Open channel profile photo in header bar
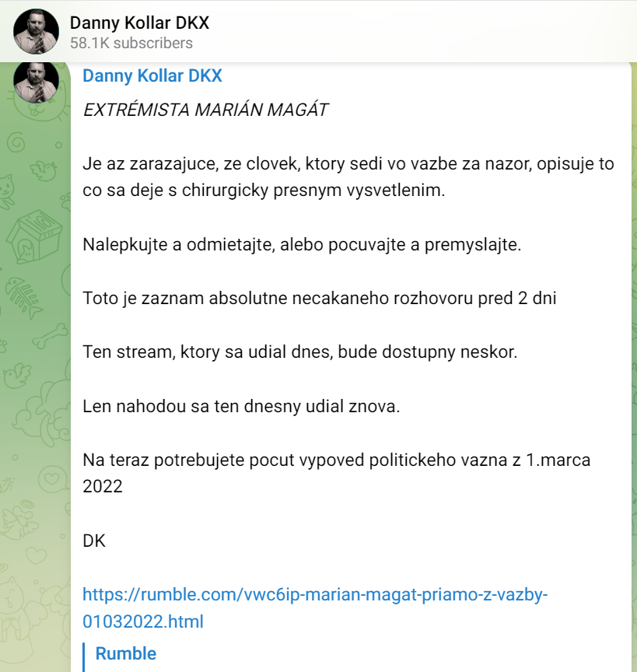Image resolution: width=637 pixels, height=672 pixels. 36,31
